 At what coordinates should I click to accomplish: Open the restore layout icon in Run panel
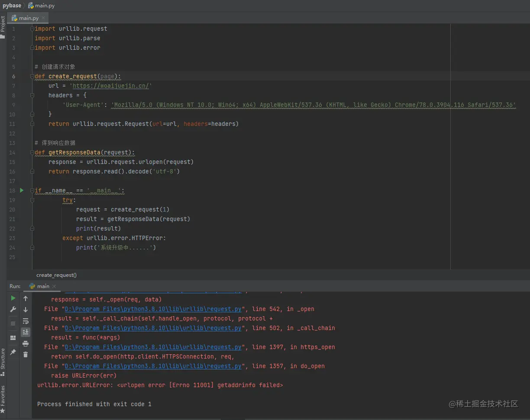click(x=13, y=338)
